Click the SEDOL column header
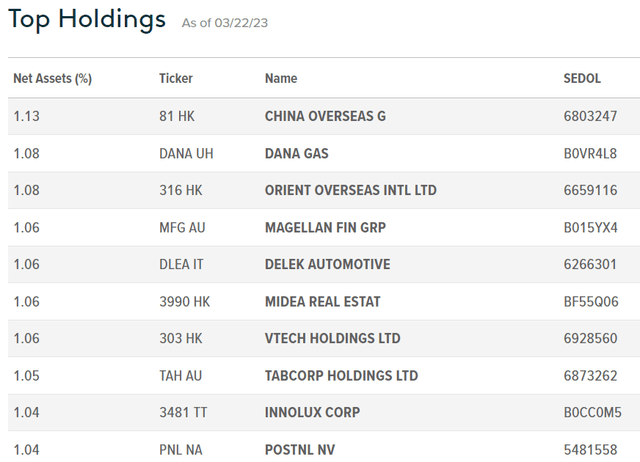The height and width of the screenshot is (462, 640). tap(583, 78)
